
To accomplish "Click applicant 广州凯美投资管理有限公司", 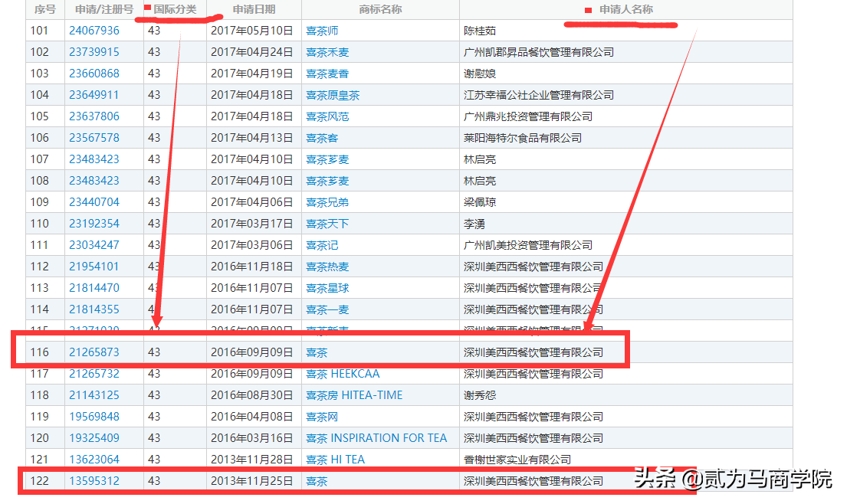I will pos(528,245).
